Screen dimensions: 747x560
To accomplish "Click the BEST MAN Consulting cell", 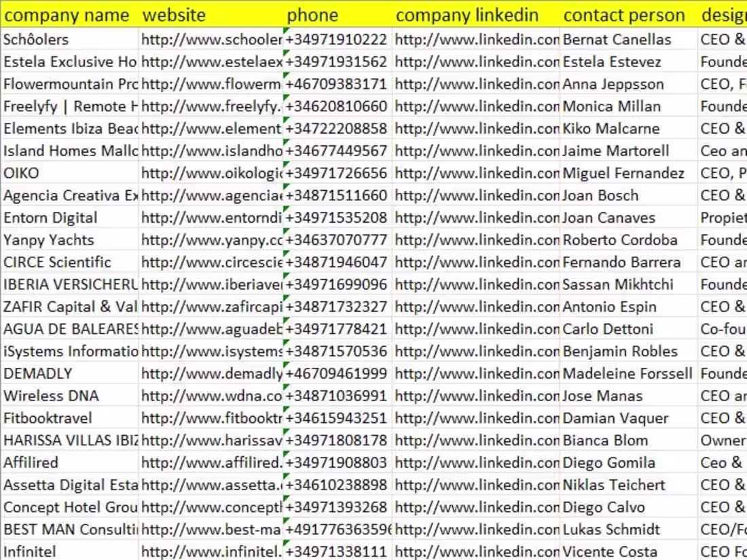I will click(70, 529).
